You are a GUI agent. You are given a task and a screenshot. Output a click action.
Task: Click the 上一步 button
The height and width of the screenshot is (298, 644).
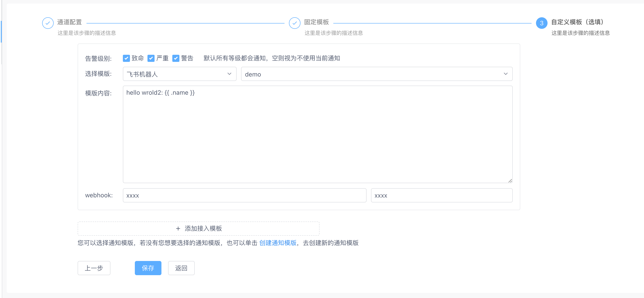[94, 268]
